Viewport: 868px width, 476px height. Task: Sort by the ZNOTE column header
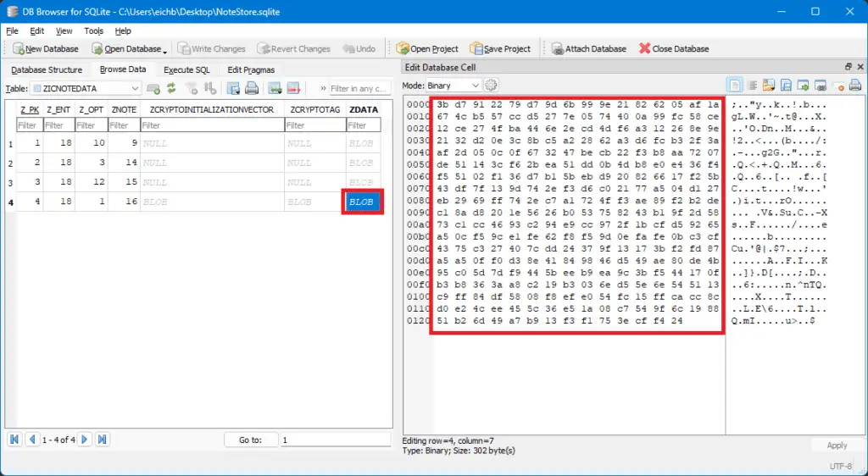[124, 109]
